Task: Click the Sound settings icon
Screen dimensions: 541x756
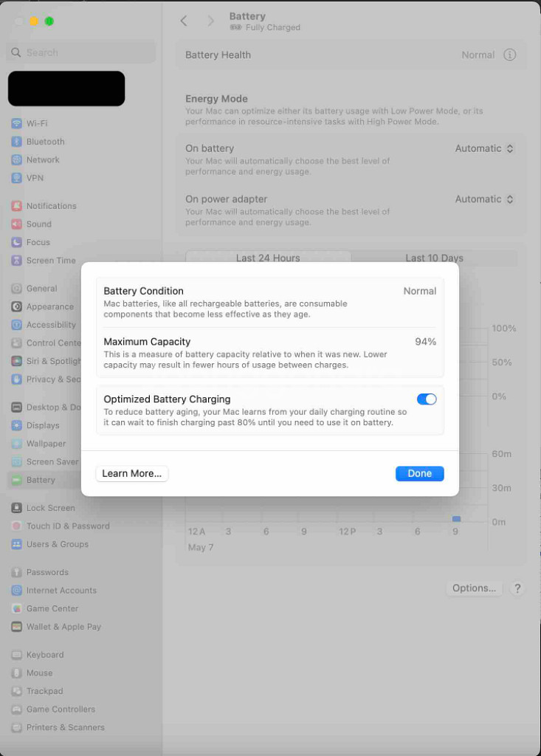Action: point(16,224)
